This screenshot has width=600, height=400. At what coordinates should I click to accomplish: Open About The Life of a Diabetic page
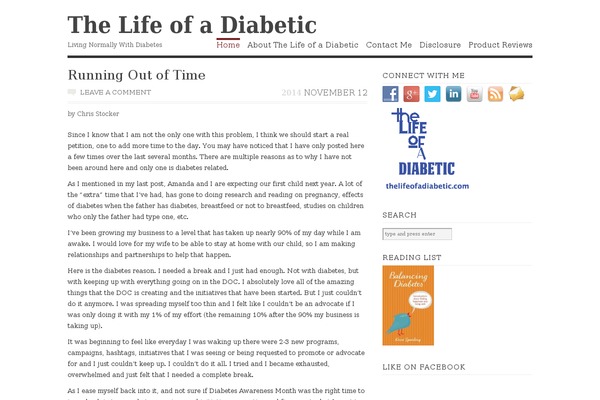303,45
